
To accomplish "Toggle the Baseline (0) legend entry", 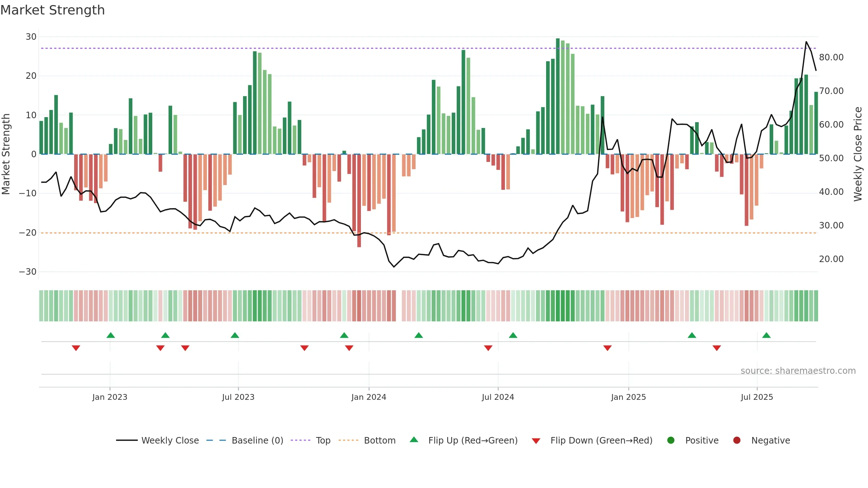I will (245, 440).
